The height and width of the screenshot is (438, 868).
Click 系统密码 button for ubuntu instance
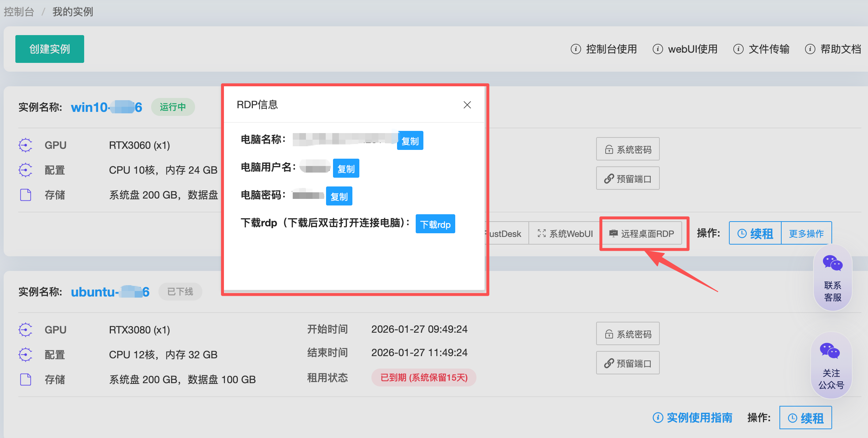[628, 334]
